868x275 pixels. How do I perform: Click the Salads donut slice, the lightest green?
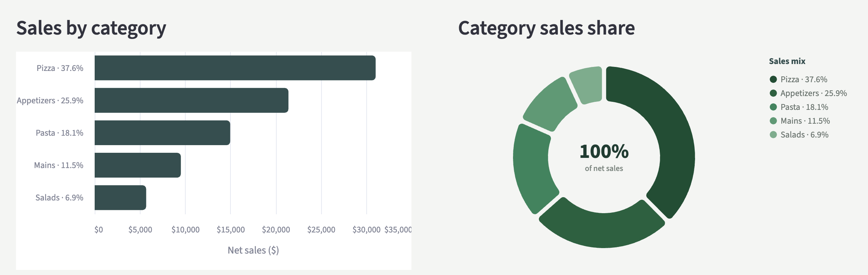click(587, 84)
